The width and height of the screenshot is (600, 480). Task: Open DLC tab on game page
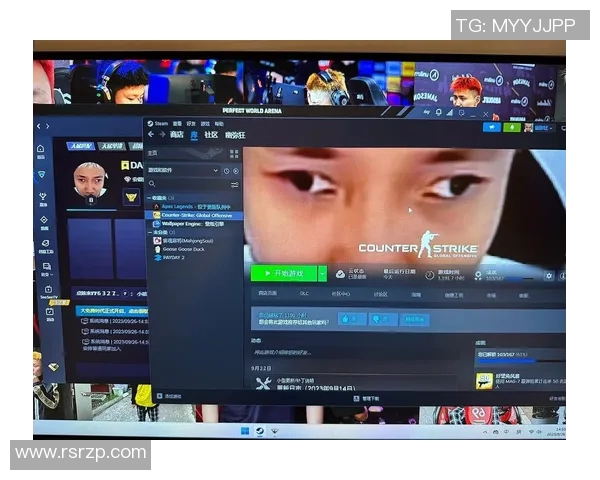(x=304, y=294)
